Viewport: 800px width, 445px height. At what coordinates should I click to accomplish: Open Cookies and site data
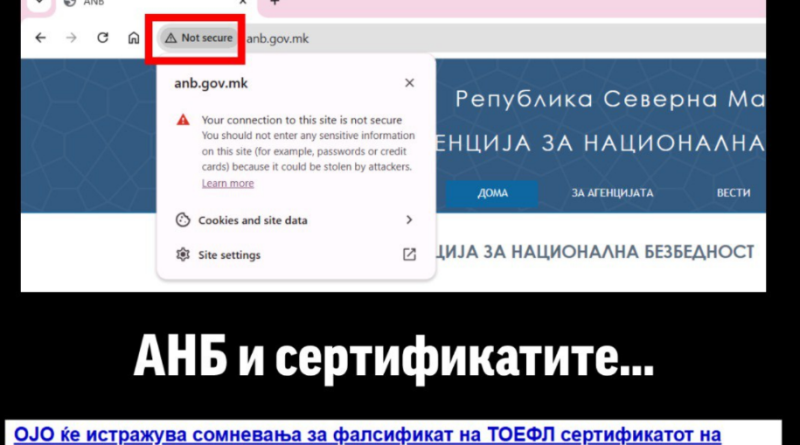295,220
